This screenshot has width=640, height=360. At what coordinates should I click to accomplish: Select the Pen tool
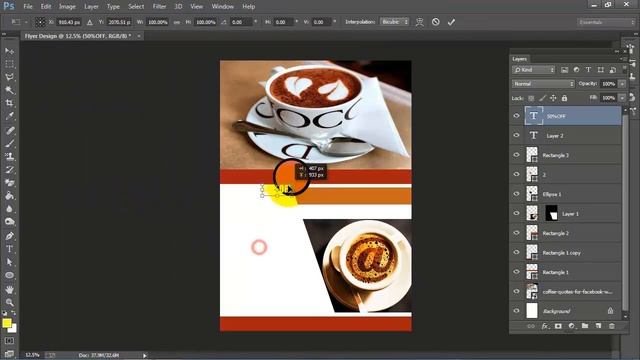click(x=9, y=236)
